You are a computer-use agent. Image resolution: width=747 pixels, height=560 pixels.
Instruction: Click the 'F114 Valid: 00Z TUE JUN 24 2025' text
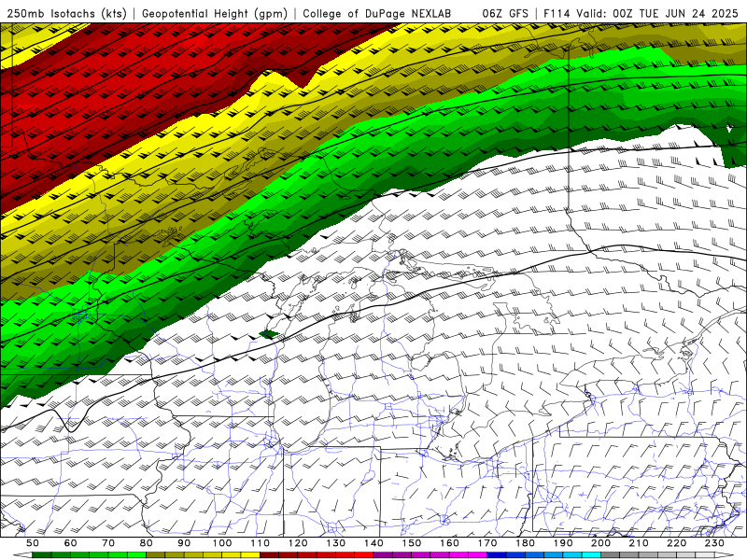pyautogui.click(x=641, y=14)
